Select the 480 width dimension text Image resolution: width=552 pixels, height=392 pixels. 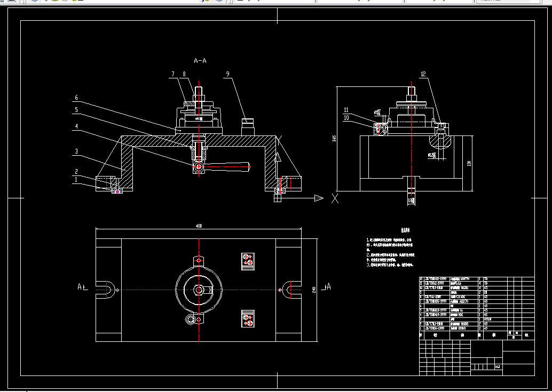(199, 226)
